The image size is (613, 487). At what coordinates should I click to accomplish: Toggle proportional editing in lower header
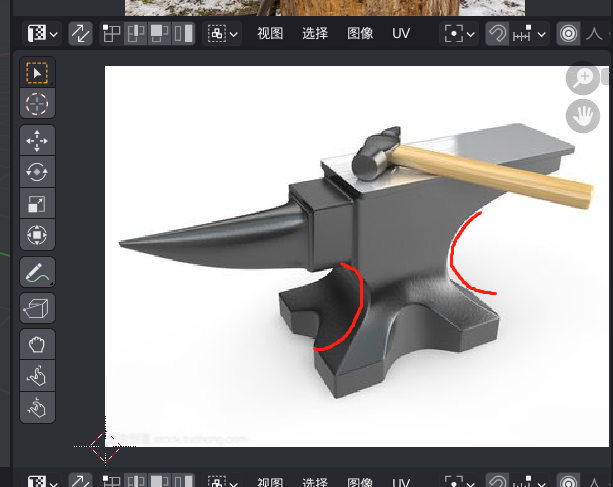(x=568, y=481)
